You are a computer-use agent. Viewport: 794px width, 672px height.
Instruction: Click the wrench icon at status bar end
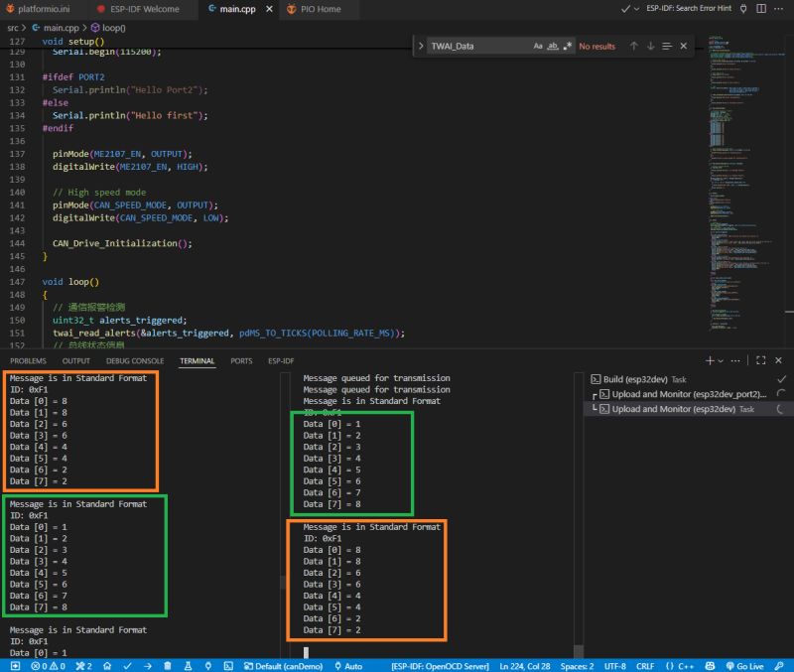pyautogui.click(x=779, y=666)
